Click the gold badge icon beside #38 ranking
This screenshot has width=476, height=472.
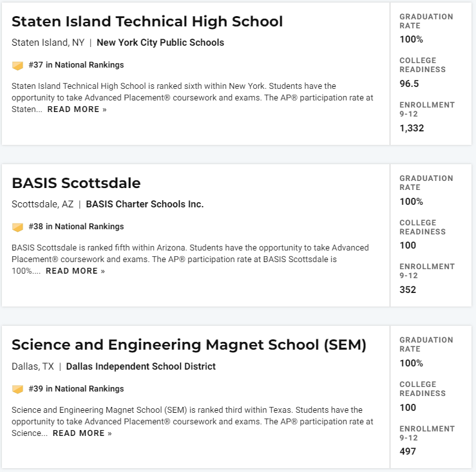(x=17, y=227)
